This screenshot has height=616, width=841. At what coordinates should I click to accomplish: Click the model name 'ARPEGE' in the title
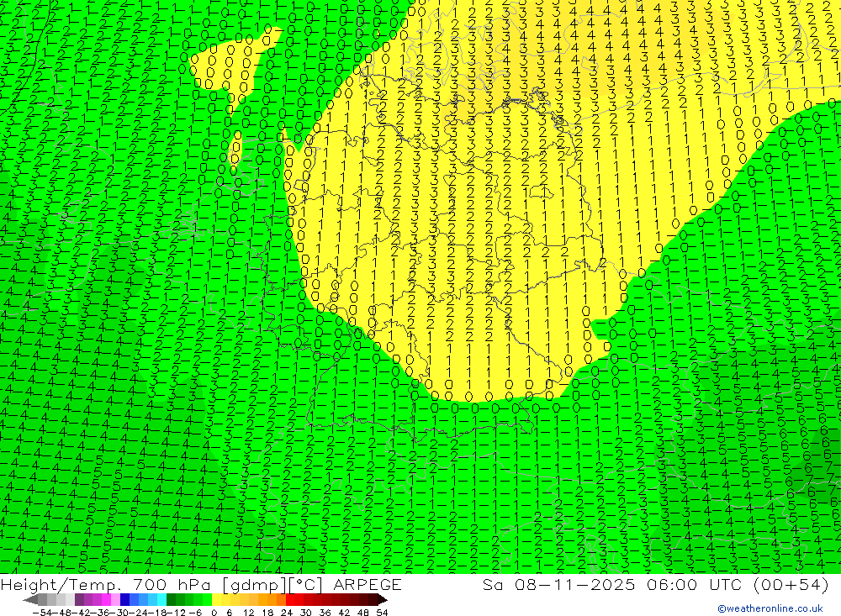coord(368,584)
